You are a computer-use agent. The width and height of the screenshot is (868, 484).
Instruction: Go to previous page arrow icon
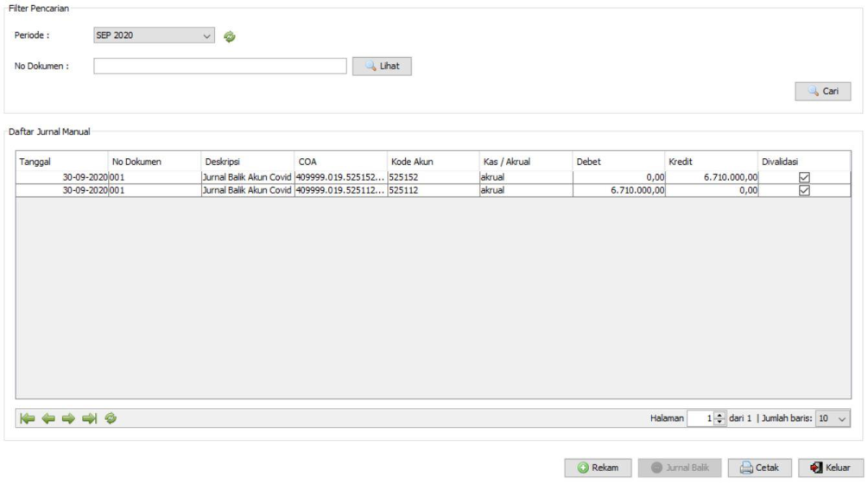(48, 418)
